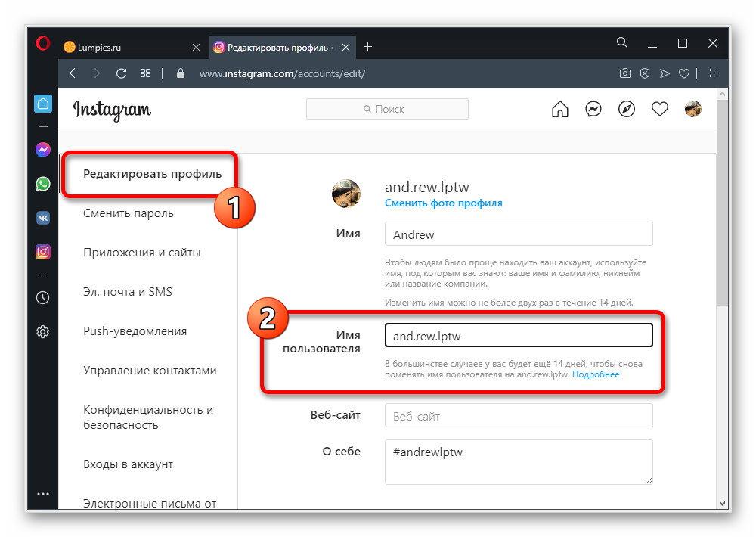Open Instagram panel in Opera sidebar
The height and width of the screenshot is (537, 756).
(43, 253)
